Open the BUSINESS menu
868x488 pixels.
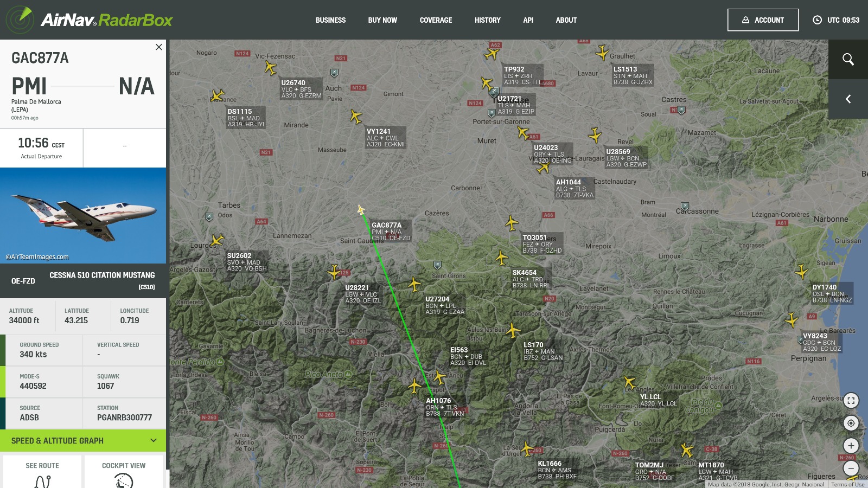point(330,20)
